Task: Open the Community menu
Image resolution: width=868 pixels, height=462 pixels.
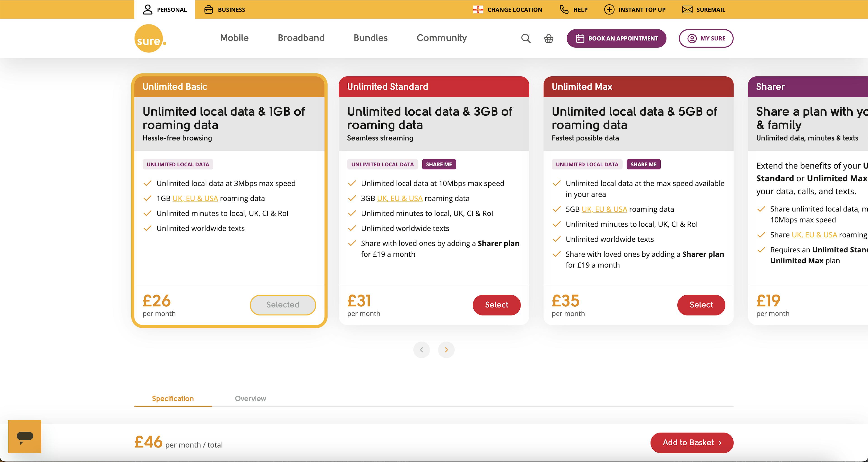Action: [x=441, y=38]
